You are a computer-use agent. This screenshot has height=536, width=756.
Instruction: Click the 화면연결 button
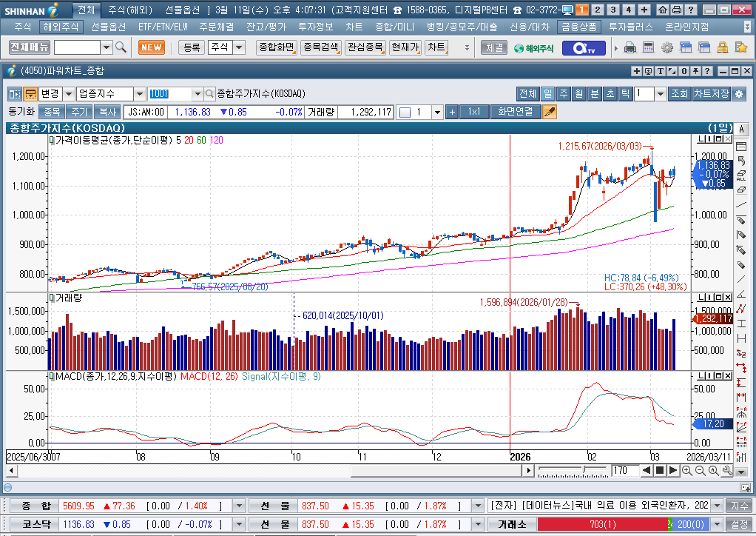click(x=516, y=112)
